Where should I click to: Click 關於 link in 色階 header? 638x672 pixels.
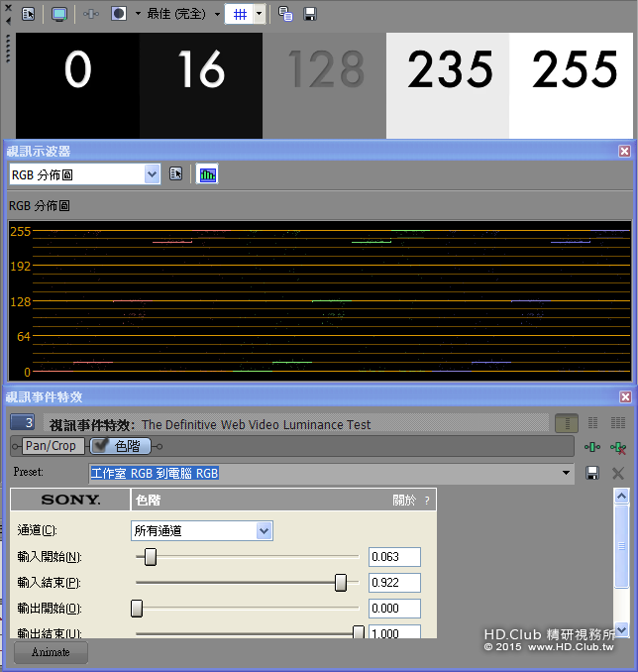pyautogui.click(x=403, y=501)
